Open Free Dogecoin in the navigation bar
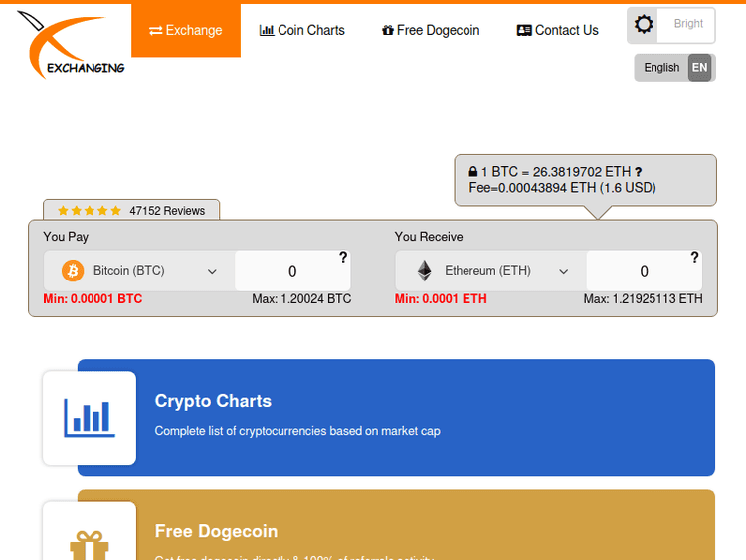Image resolution: width=746 pixels, height=560 pixels. (x=431, y=31)
